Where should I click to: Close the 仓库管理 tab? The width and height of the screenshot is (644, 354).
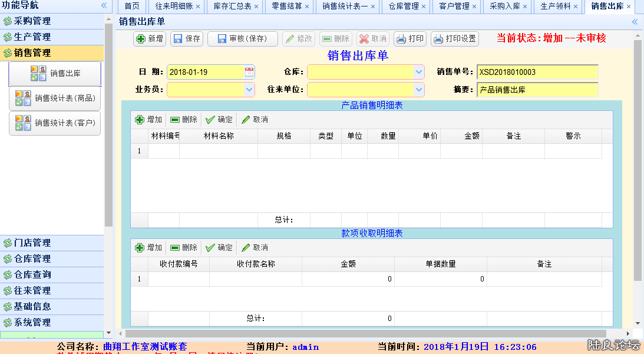point(424,7)
